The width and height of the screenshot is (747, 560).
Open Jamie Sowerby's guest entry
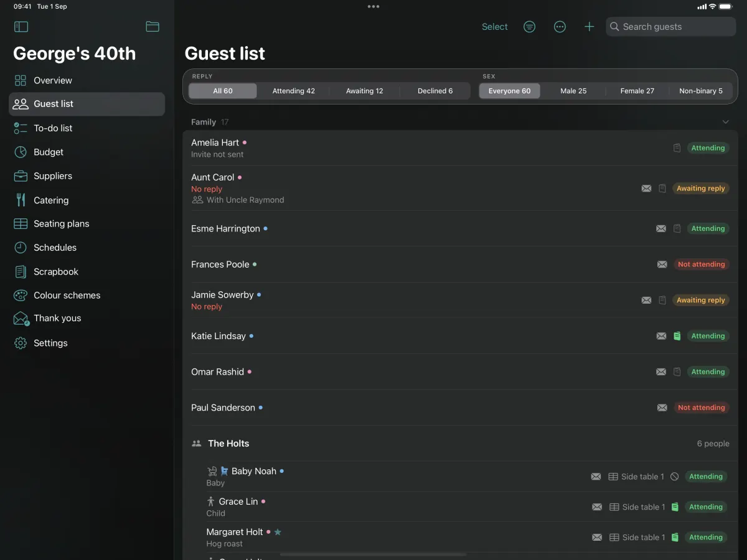[459, 300]
